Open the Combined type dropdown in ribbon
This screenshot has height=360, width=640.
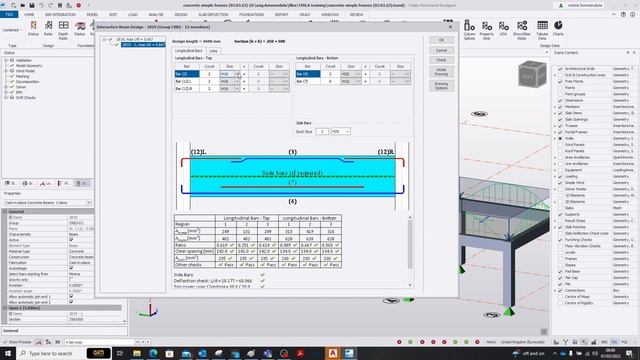tap(13, 30)
